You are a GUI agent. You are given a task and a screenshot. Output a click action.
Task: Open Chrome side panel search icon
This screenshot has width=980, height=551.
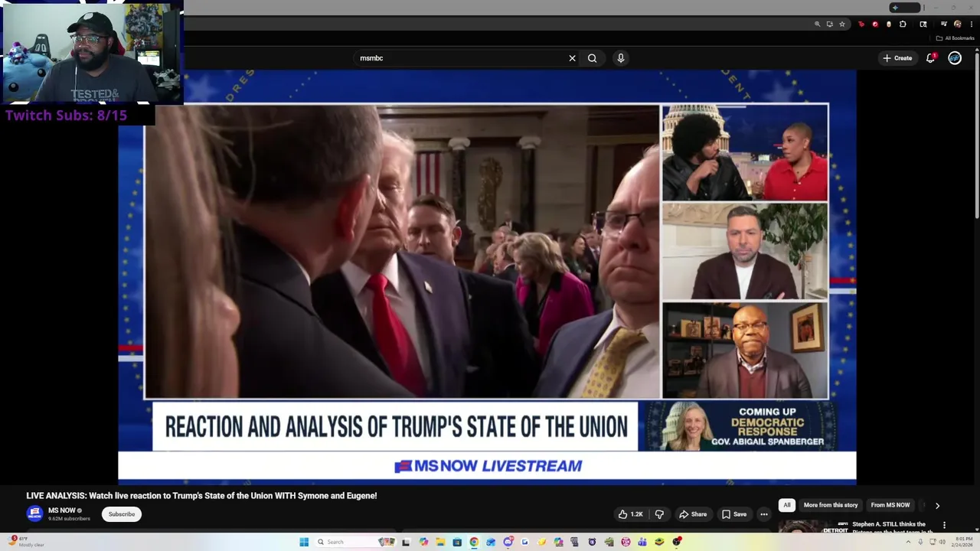(x=923, y=24)
